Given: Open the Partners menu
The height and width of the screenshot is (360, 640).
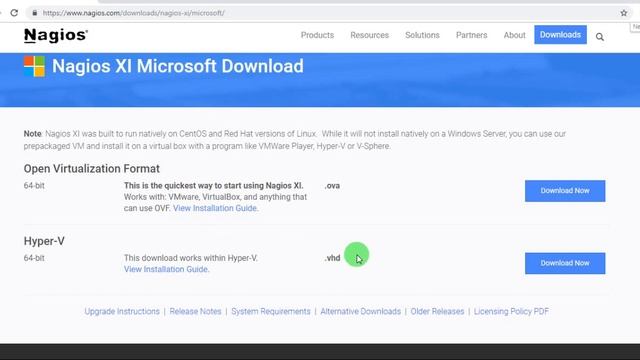Looking at the screenshot, I should pyautogui.click(x=471, y=35).
